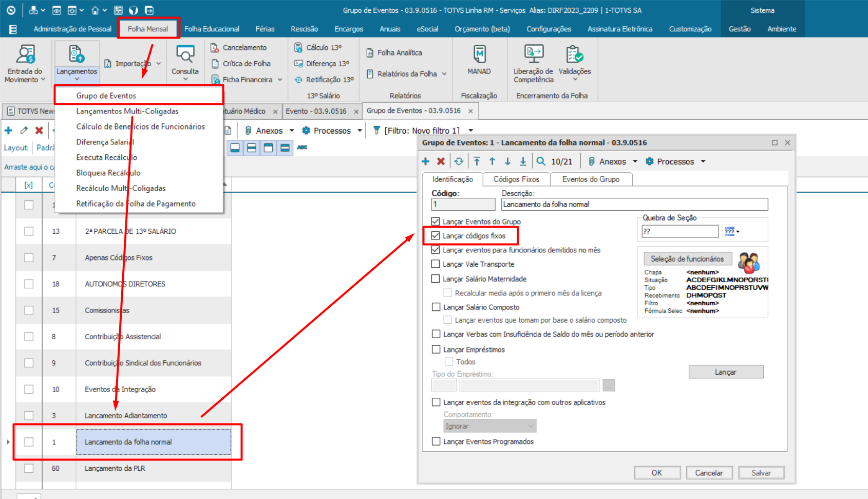The width and height of the screenshot is (868, 499).
Task: Toggle Lançar códigos fixos checkbox
Action: [436, 236]
